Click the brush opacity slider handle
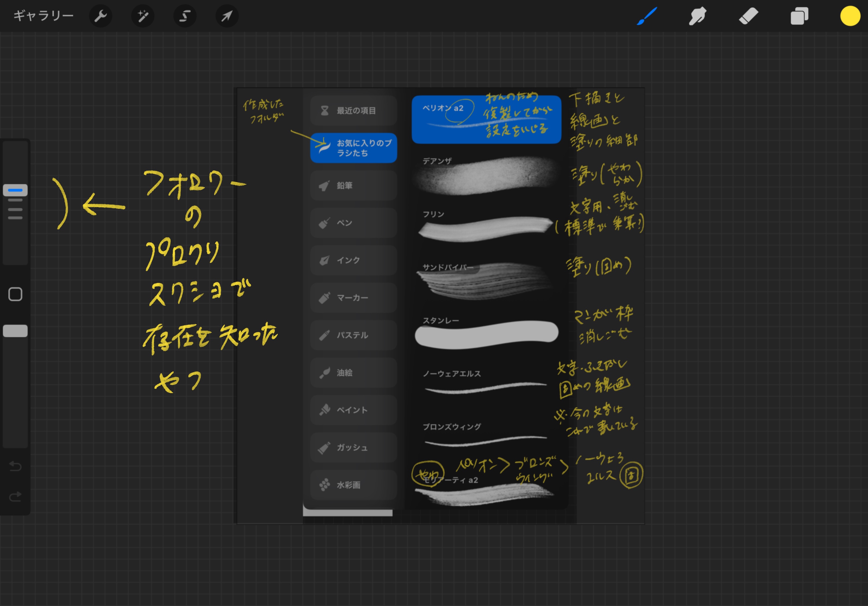This screenshot has width=868, height=606. click(x=15, y=331)
